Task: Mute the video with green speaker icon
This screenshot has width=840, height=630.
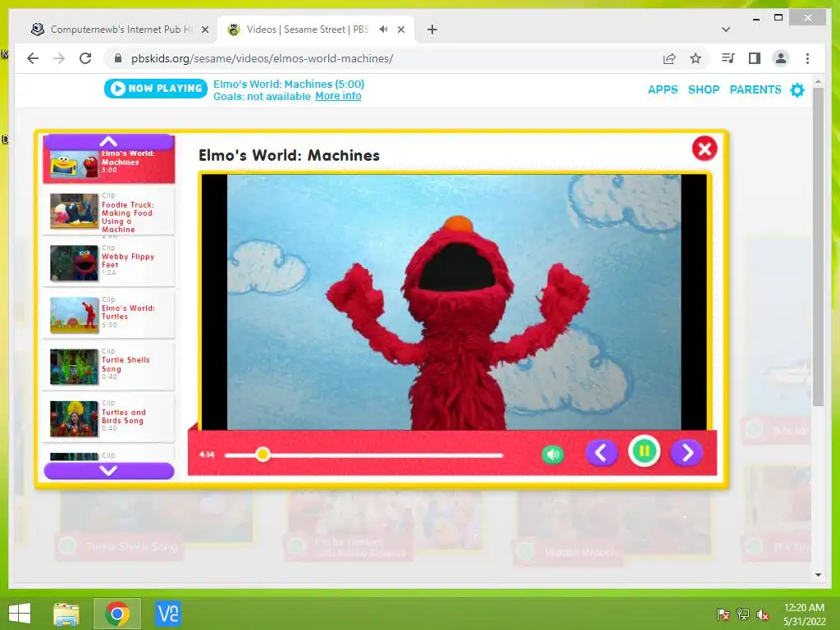Action: pos(553,454)
